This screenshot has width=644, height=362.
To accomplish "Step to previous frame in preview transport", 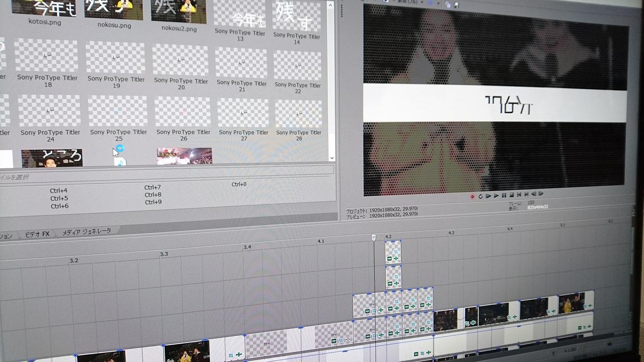I will click(534, 194).
